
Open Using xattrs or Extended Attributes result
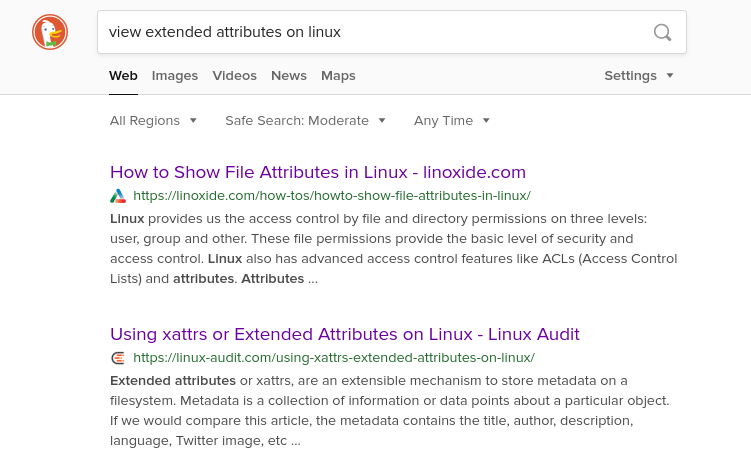pos(345,334)
